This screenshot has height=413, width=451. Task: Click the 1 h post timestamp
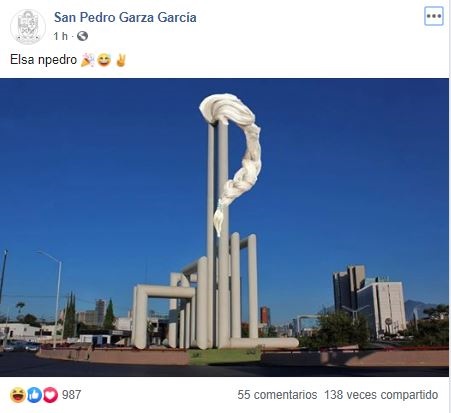point(61,36)
